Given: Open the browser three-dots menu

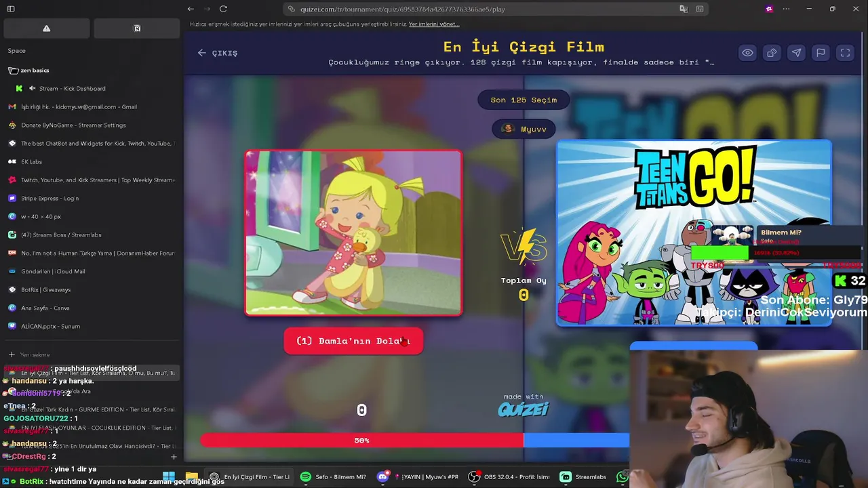Looking at the screenshot, I should [786, 9].
